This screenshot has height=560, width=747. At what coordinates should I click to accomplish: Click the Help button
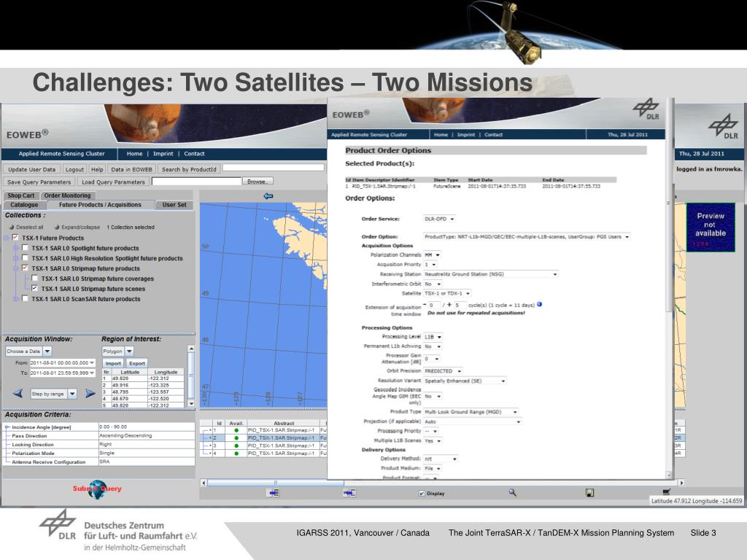tap(97, 169)
